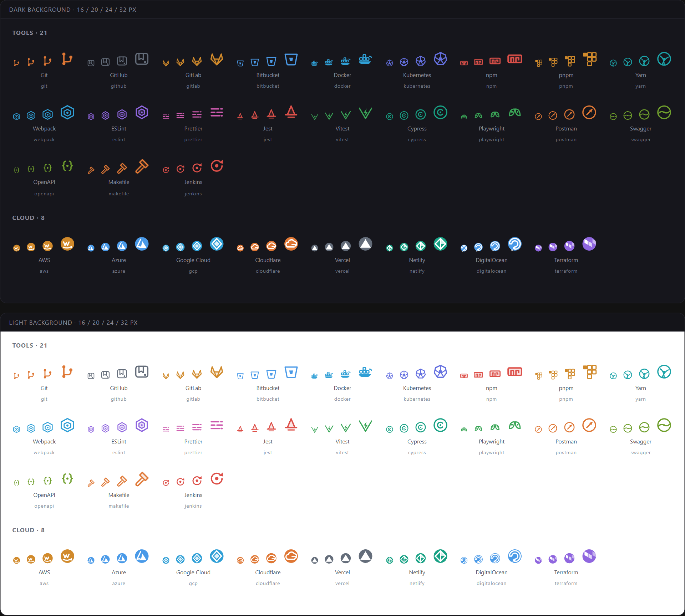Choose the largest Yarn icon in light section

(x=664, y=371)
